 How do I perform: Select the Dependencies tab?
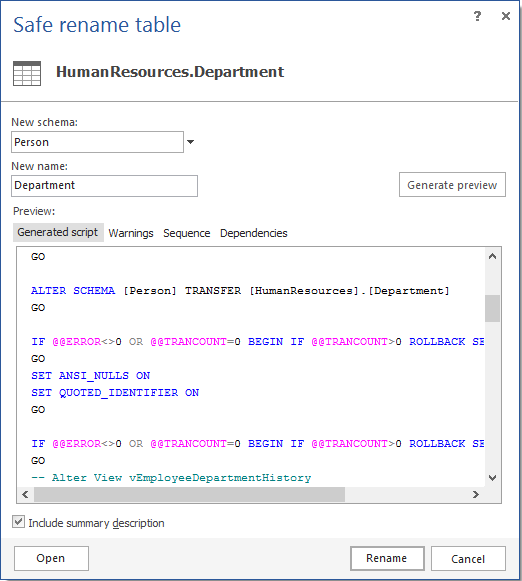point(254,233)
